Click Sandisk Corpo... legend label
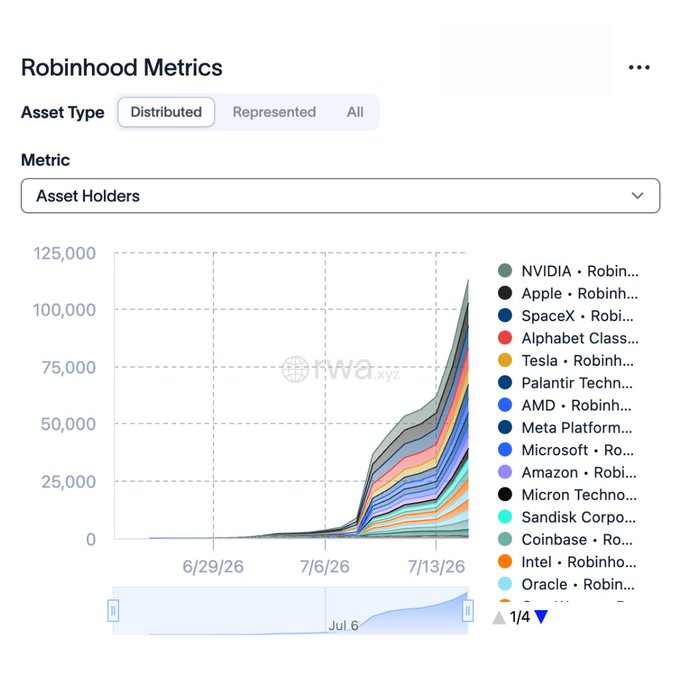 click(579, 517)
